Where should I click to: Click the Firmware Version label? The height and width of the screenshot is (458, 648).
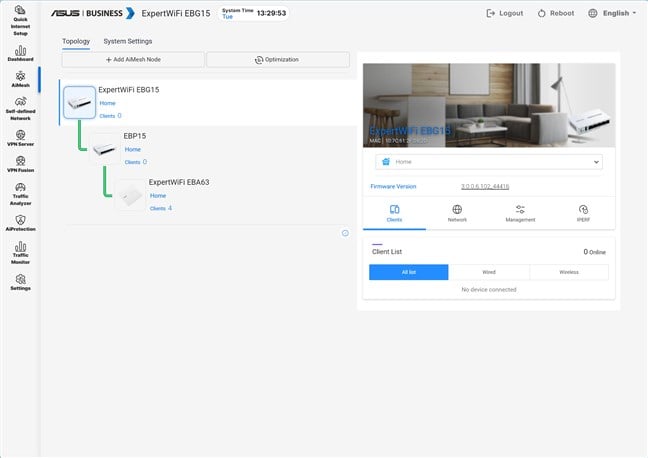point(393,186)
